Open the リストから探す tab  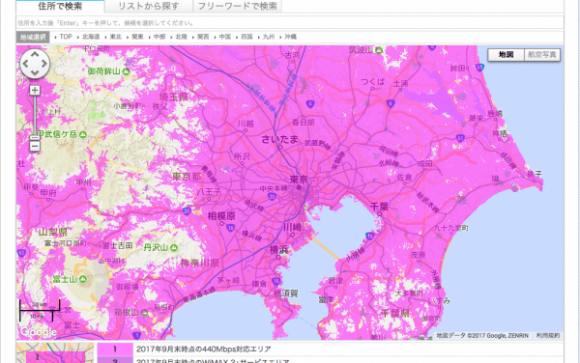coord(148,6)
